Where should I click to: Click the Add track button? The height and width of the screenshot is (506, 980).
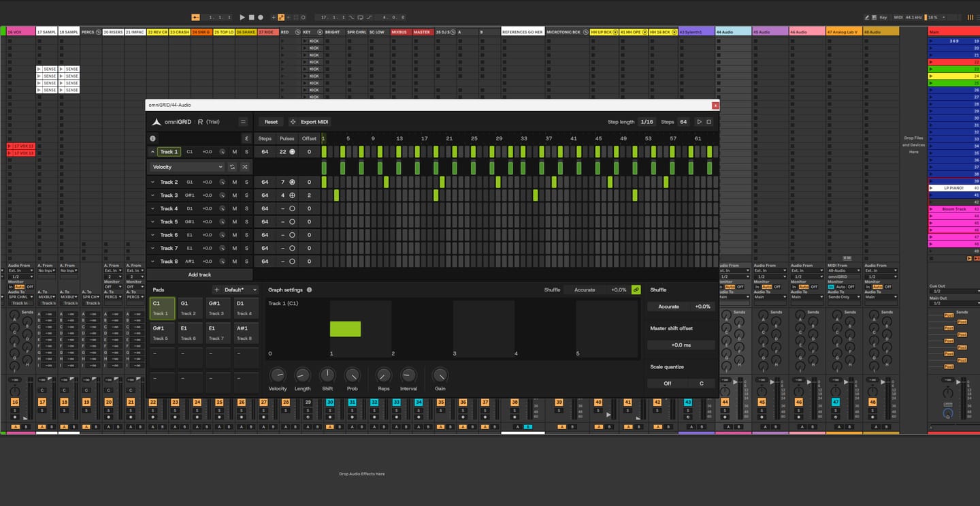(200, 274)
